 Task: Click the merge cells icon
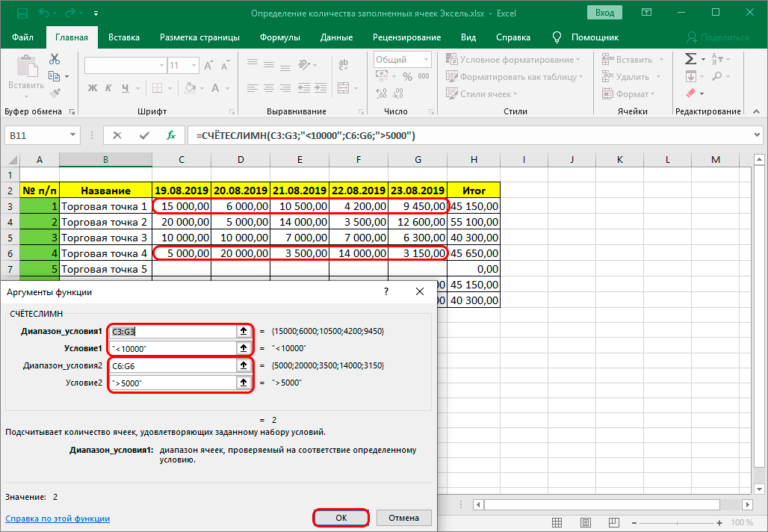pyautogui.click(x=344, y=88)
